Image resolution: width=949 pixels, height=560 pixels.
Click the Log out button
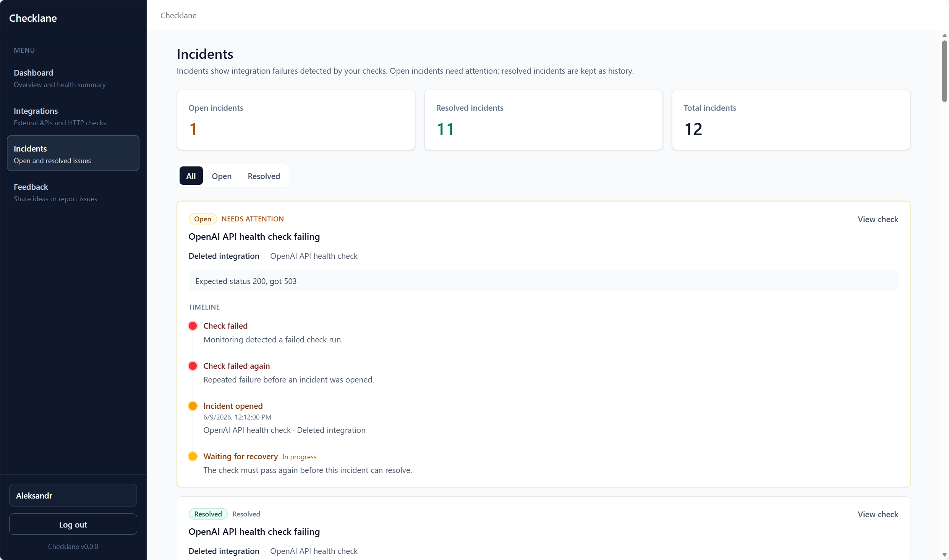pos(73,524)
